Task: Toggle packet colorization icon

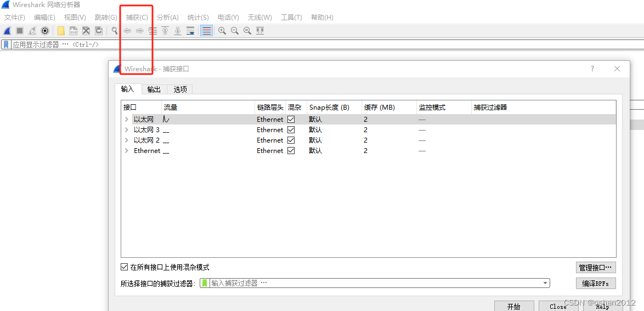Action: click(x=207, y=31)
